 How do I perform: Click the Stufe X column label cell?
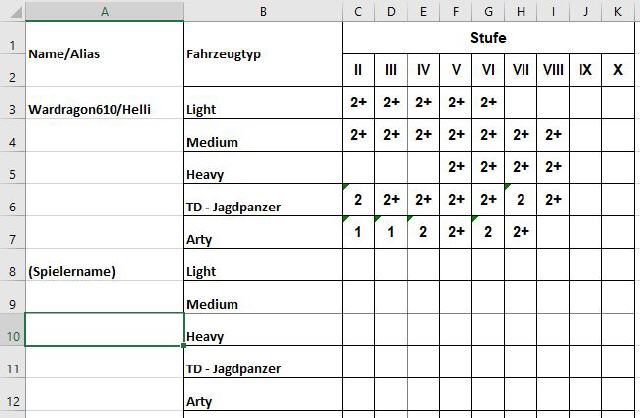pyautogui.click(x=618, y=70)
